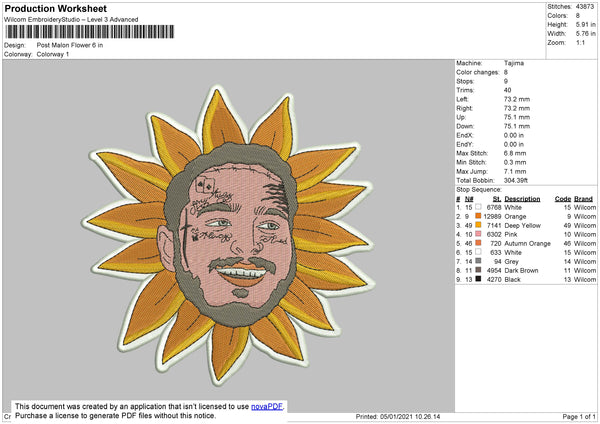Screen dimensions: 600x424
Task: Click the "Stops:" label
Action: pyautogui.click(x=465, y=81)
